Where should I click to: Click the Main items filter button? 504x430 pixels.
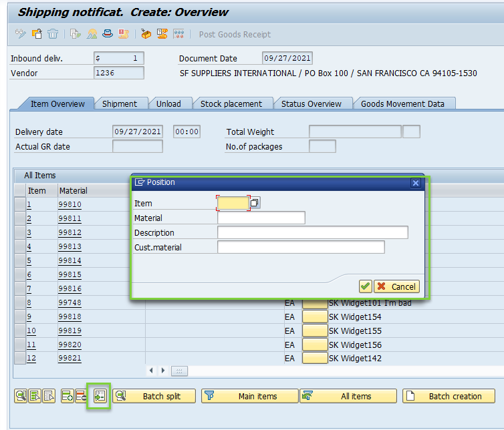(250, 396)
